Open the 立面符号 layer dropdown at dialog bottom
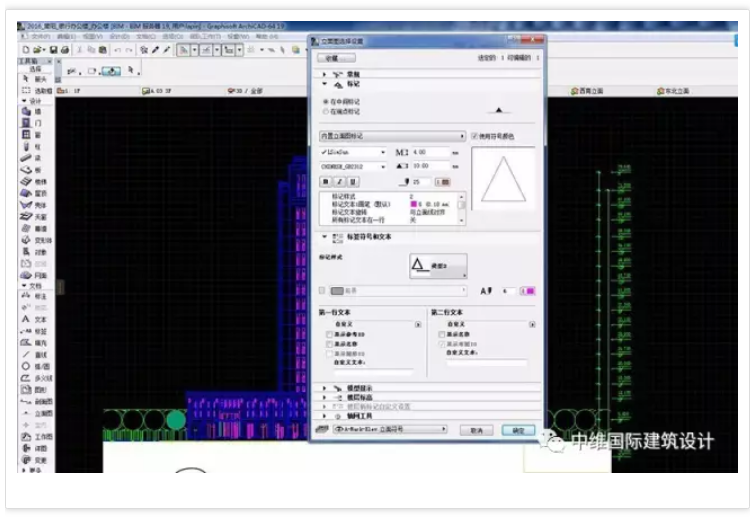Viewport: 755px width, 518px height. click(390, 429)
